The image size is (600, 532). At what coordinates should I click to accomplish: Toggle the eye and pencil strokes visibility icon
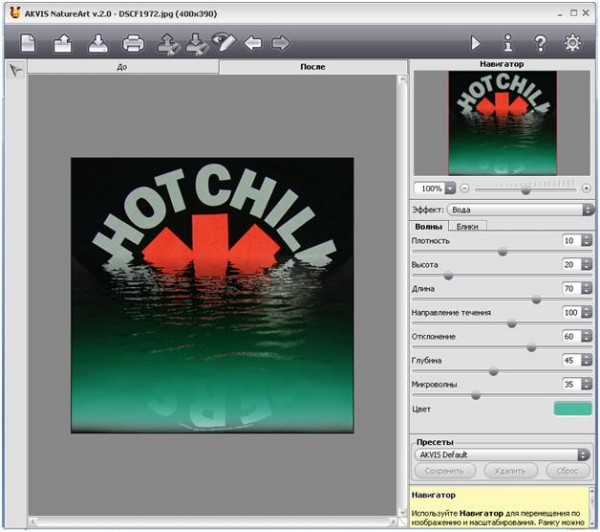pyautogui.click(x=224, y=42)
